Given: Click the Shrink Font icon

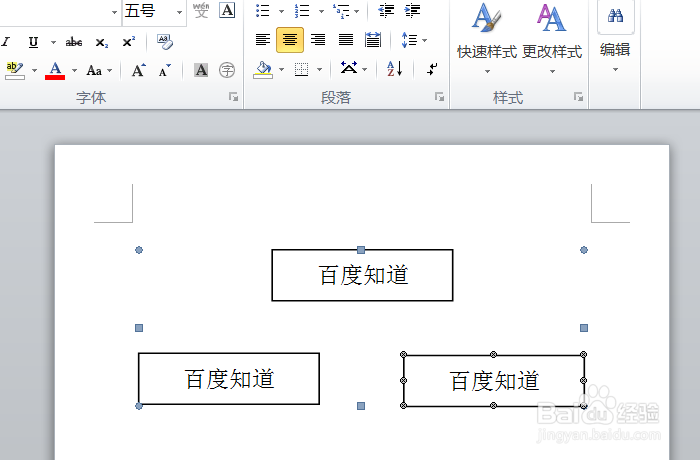Looking at the screenshot, I should [165, 71].
